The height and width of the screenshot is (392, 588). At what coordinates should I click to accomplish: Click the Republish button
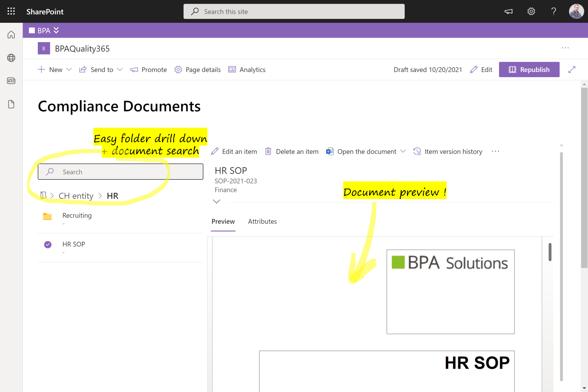(x=529, y=70)
